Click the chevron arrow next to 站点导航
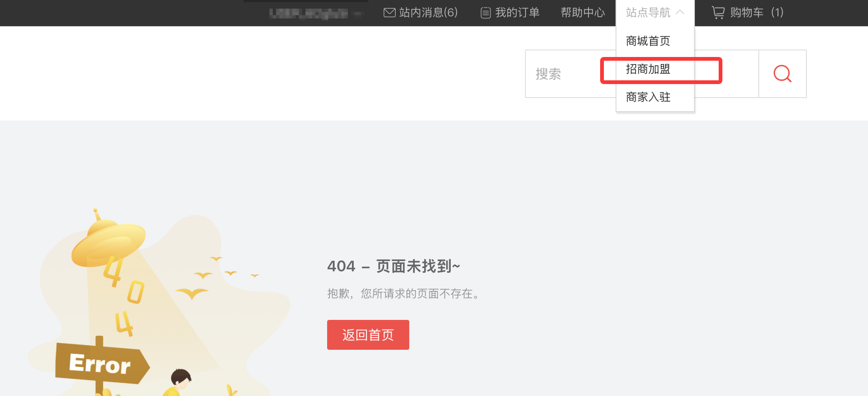Screen dimensions: 868x396 (680, 13)
